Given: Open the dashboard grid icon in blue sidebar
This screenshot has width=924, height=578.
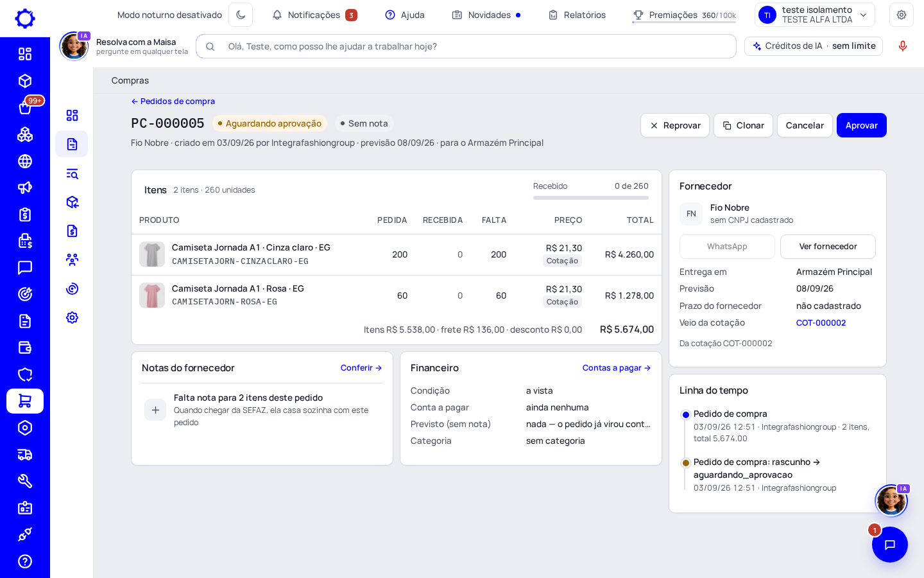Looking at the screenshot, I should point(25,54).
